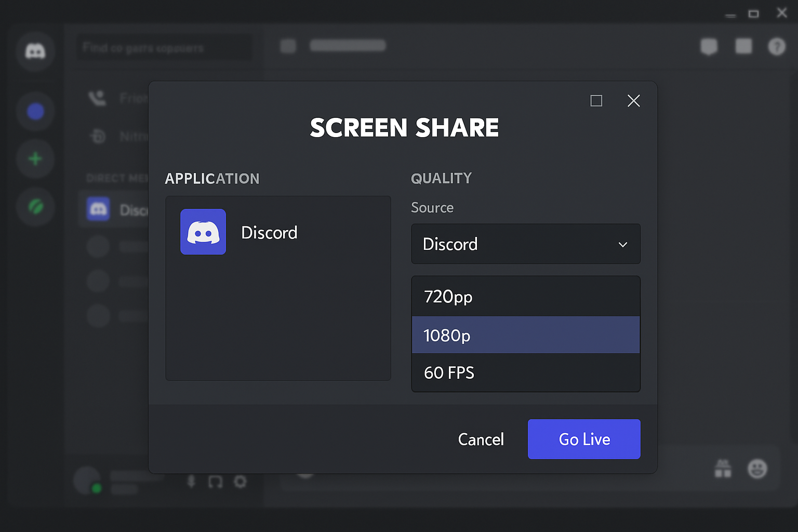The height and width of the screenshot is (532, 798).
Task: Select the 720p quality option
Action: [525, 296]
